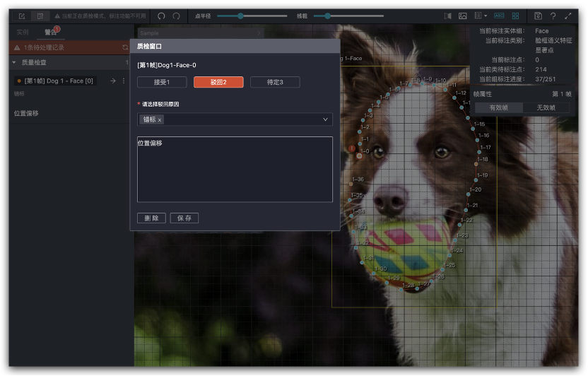
Task: Click the redo arrow icon
Action: pyautogui.click(x=176, y=16)
